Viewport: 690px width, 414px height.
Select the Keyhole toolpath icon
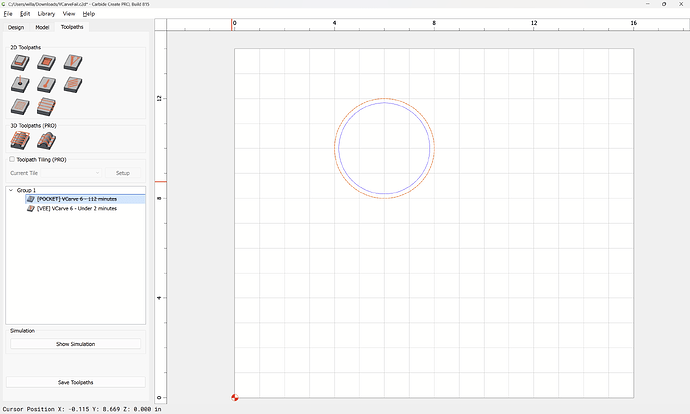(47, 84)
